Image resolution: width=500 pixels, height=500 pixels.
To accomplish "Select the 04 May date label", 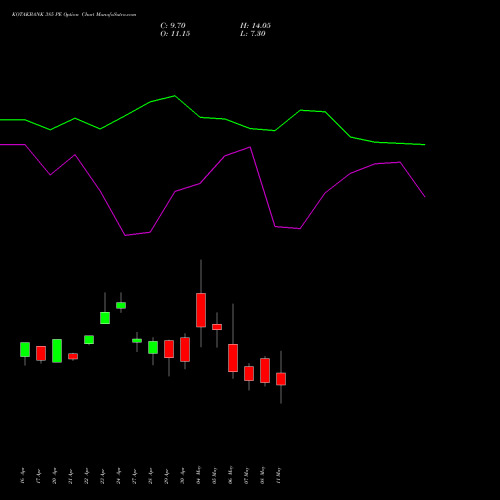I will tap(198, 475).
